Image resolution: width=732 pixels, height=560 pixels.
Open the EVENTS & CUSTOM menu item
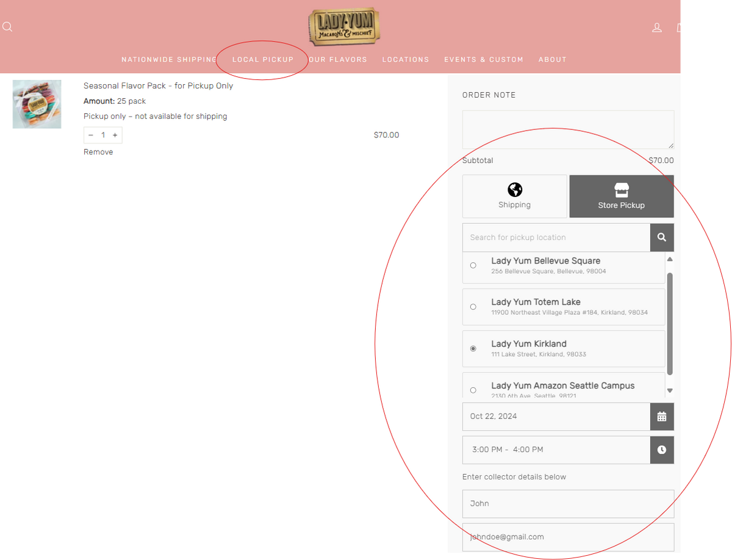point(484,59)
